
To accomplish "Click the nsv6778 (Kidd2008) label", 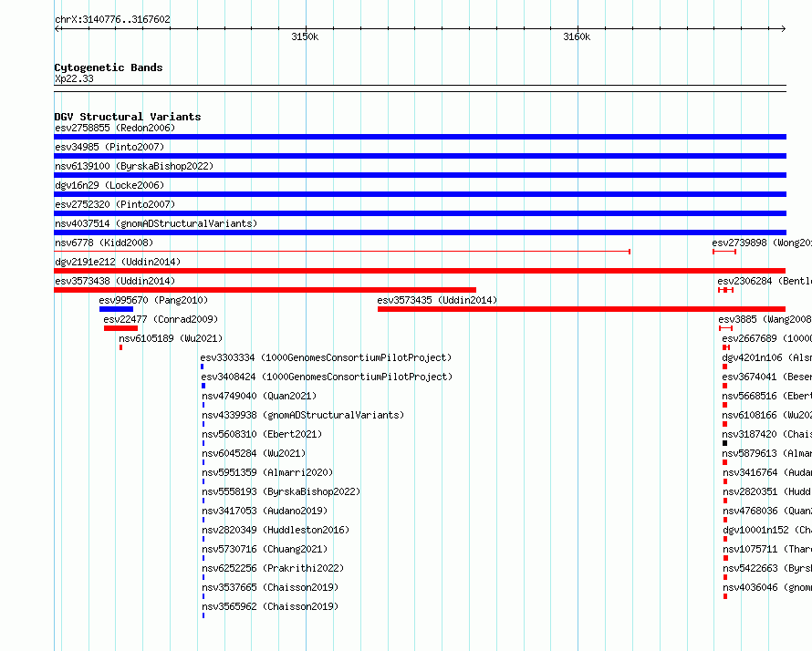I will [x=104, y=243].
